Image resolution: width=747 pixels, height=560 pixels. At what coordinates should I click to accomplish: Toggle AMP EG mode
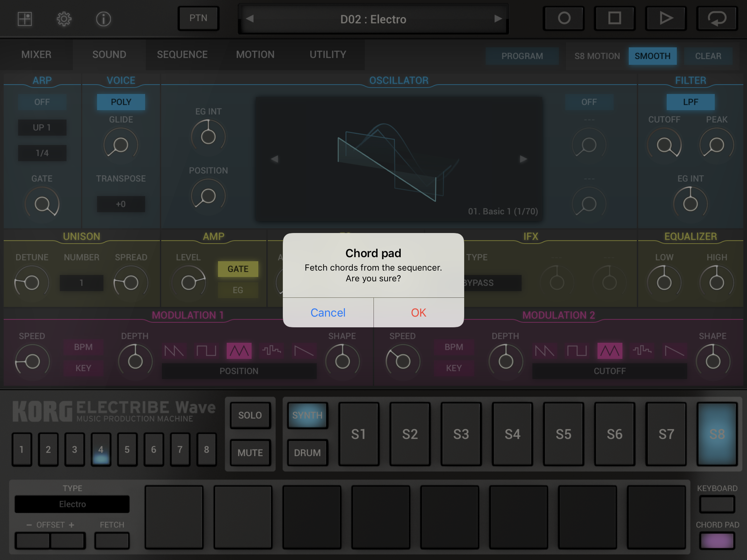point(238,290)
